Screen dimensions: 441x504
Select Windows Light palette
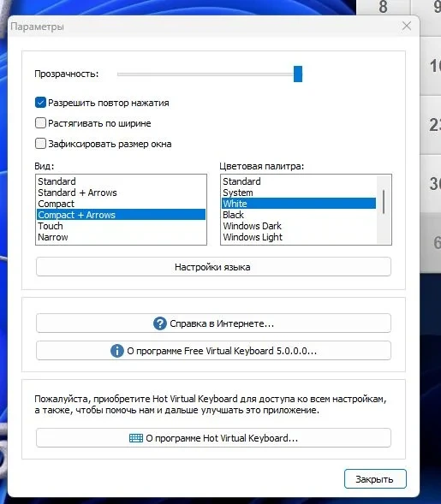pos(299,237)
